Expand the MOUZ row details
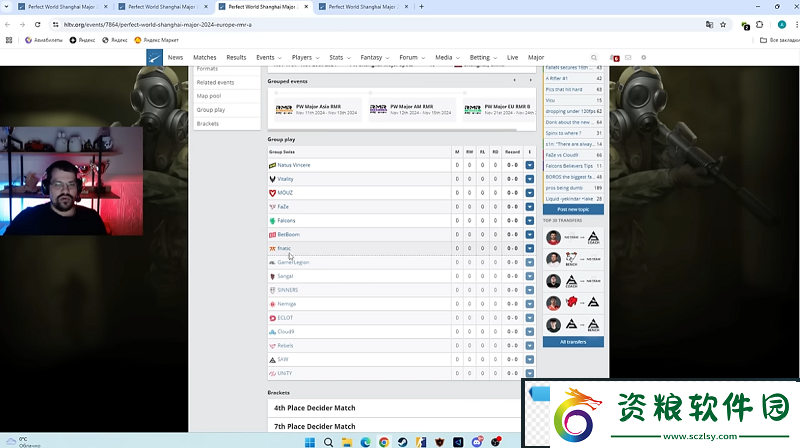Viewport: 800px width, 448px height. point(530,193)
